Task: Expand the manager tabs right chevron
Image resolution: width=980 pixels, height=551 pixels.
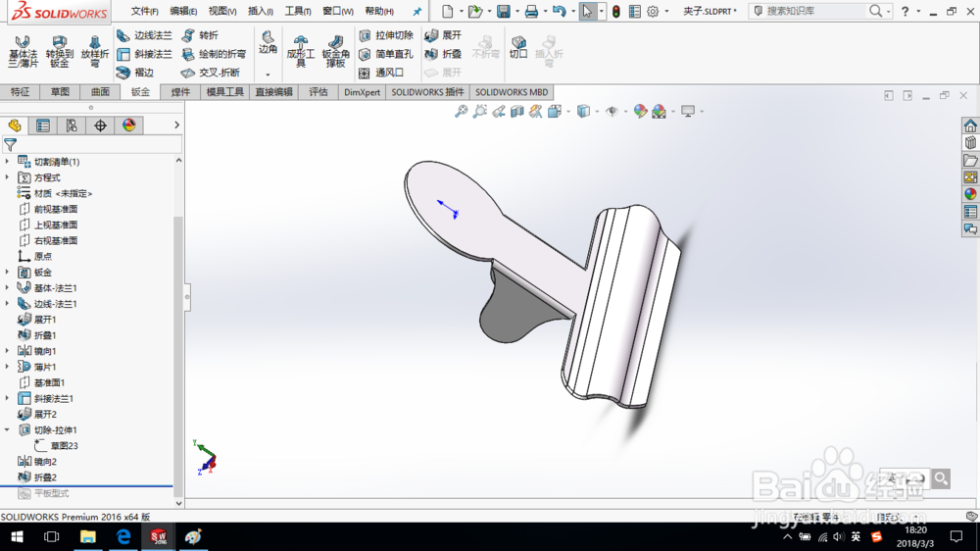Action: 176,125
